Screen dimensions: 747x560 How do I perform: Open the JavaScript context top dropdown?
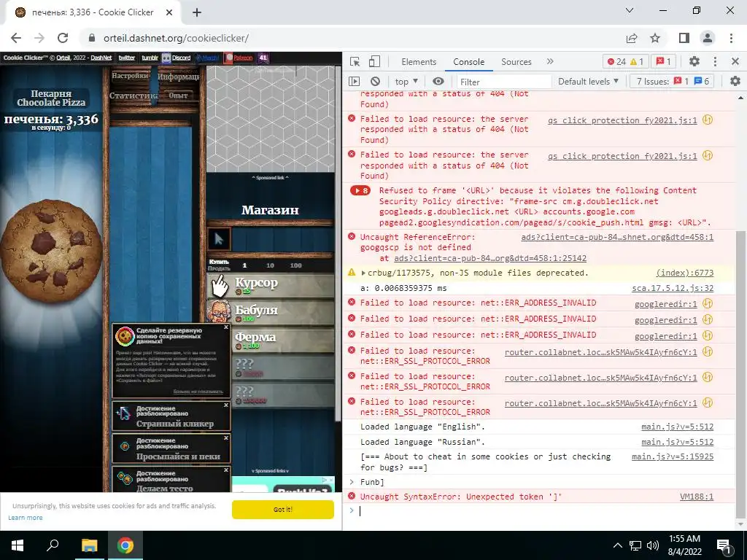pyautogui.click(x=406, y=82)
